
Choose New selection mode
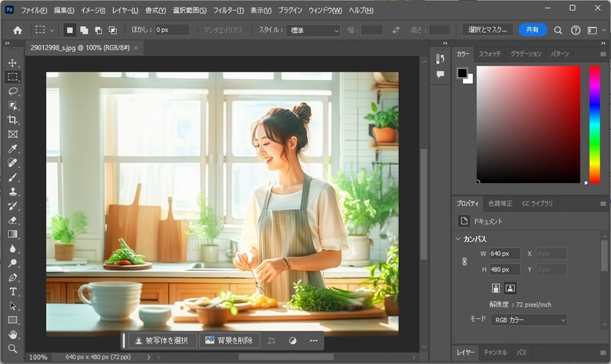[70, 30]
